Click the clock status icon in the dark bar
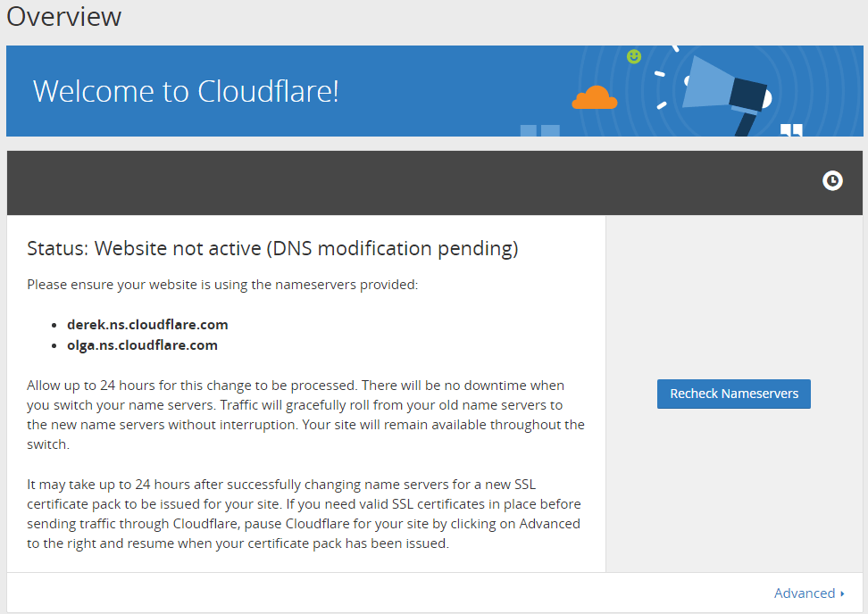This screenshot has width=868, height=614. 832,181
